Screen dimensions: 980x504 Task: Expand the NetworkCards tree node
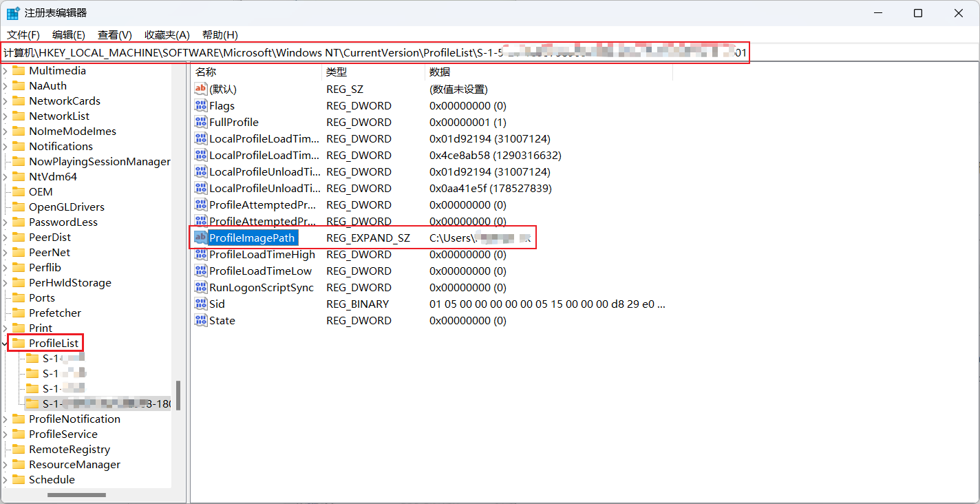point(6,101)
